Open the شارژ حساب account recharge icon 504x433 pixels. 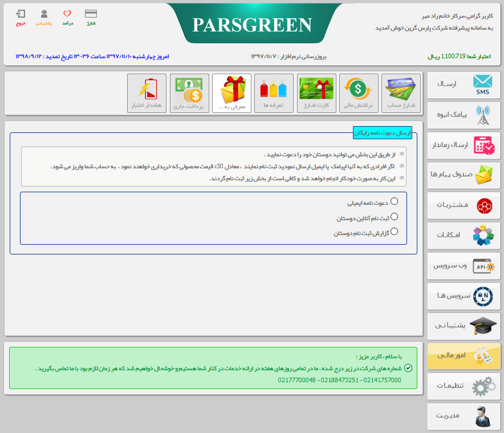click(x=401, y=93)
